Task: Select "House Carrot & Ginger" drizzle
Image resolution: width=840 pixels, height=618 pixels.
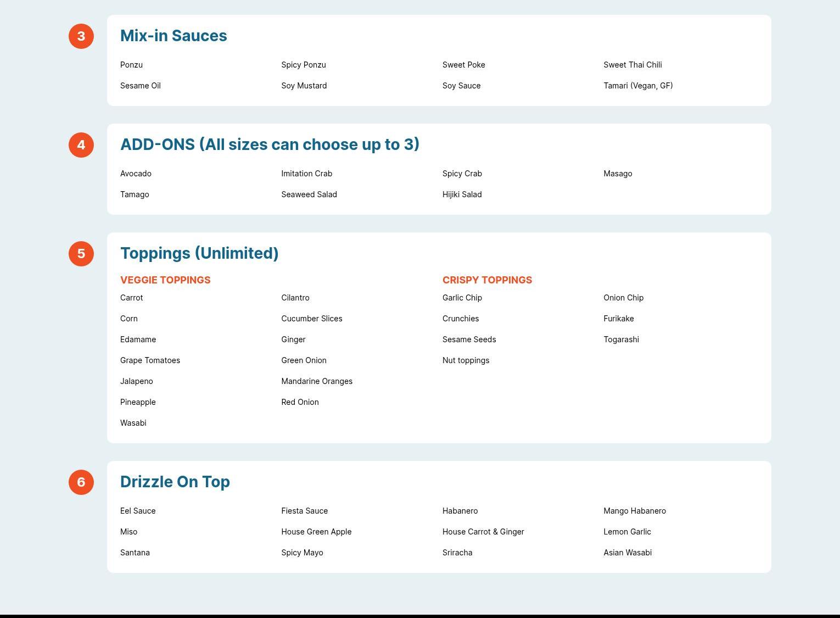Action: 483,532
